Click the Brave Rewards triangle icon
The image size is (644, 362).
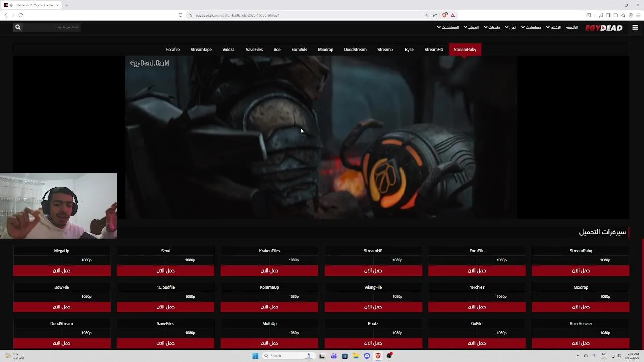pos(453,15)
